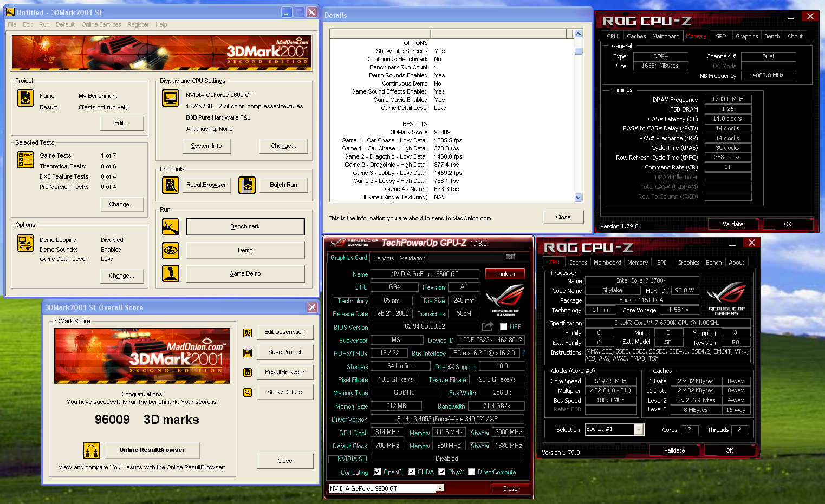This screenshot has height=504, width=825.
Task: Click the 3DMark2001 SE title bar app icon
Action: coord(10,12)
